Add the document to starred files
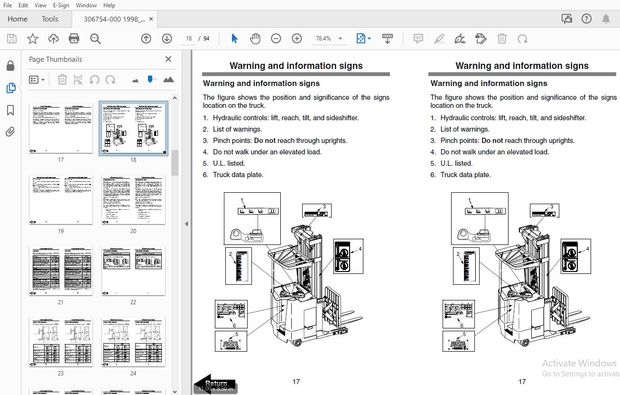The width and height of the screenshot is (620, 395). tap(32, 39)
